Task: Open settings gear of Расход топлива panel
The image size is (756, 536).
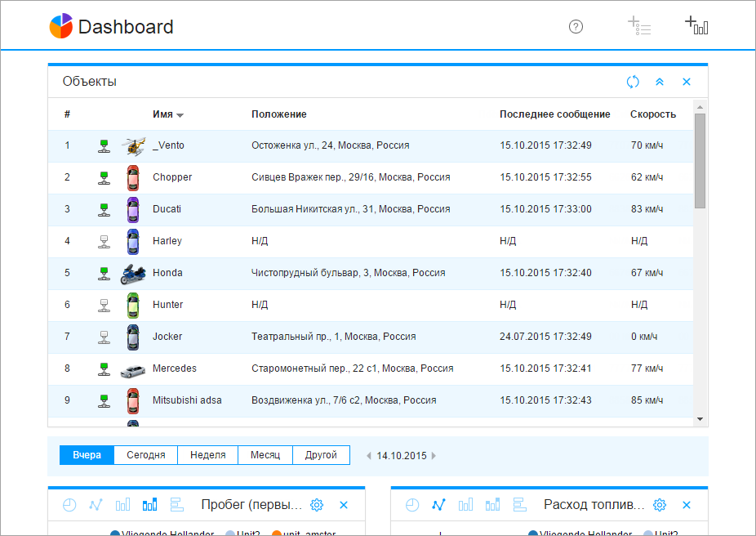Action: [660, 505]
